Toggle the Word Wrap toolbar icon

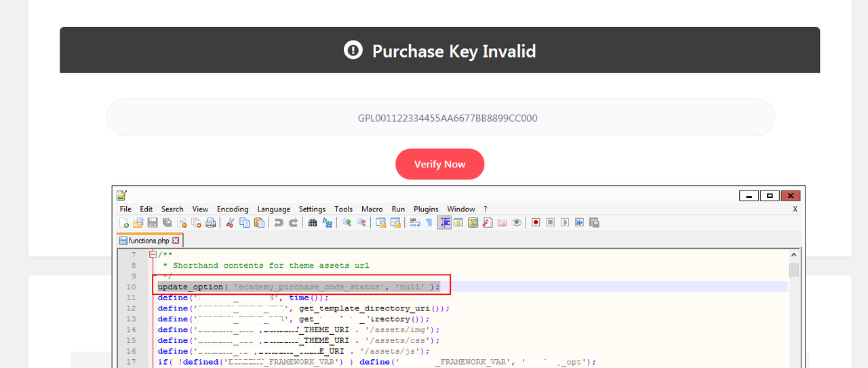tap(415, 222)
